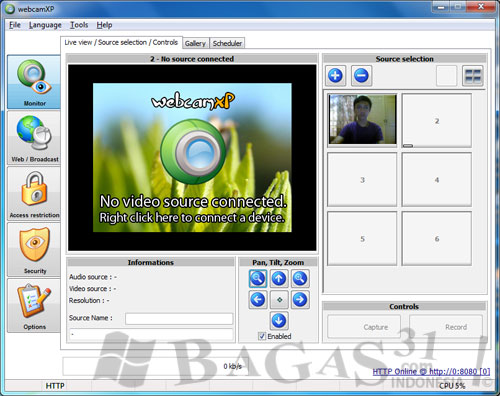Click the zoom out PTZ button
This screenshot has width=500, height=396.
click(258, 278)
